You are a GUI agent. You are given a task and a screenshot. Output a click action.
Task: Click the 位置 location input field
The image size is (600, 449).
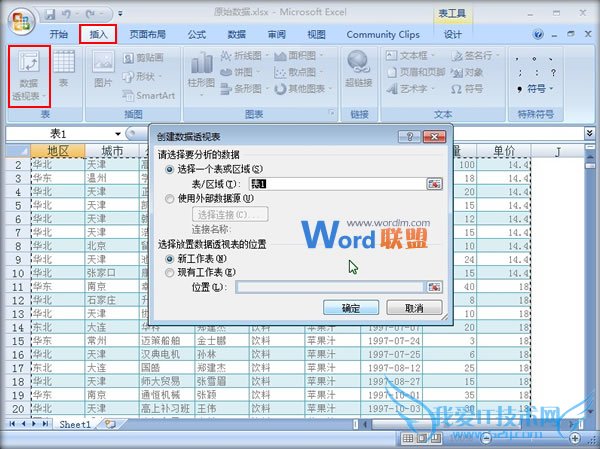[x=331, y=287]
